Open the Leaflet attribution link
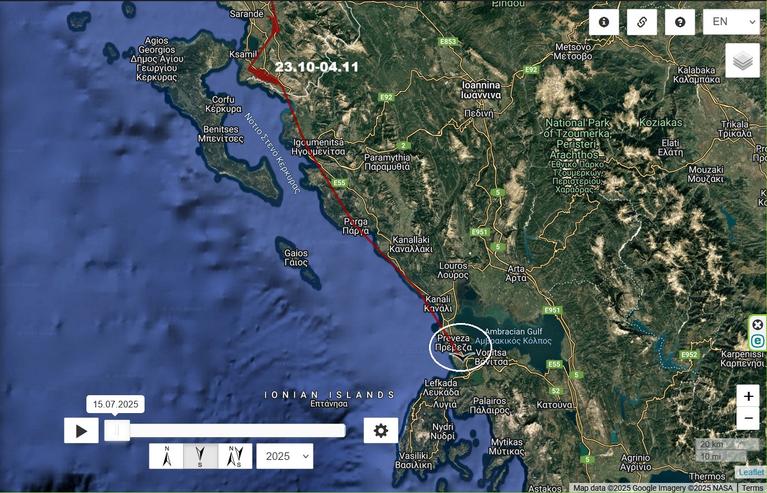 coord(750,472)
